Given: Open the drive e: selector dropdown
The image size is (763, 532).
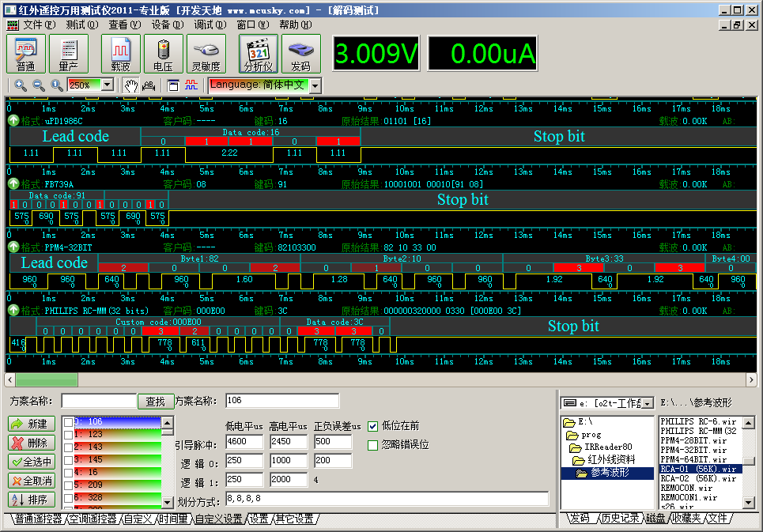Looking at the screenshot, I should click(648, 404).
